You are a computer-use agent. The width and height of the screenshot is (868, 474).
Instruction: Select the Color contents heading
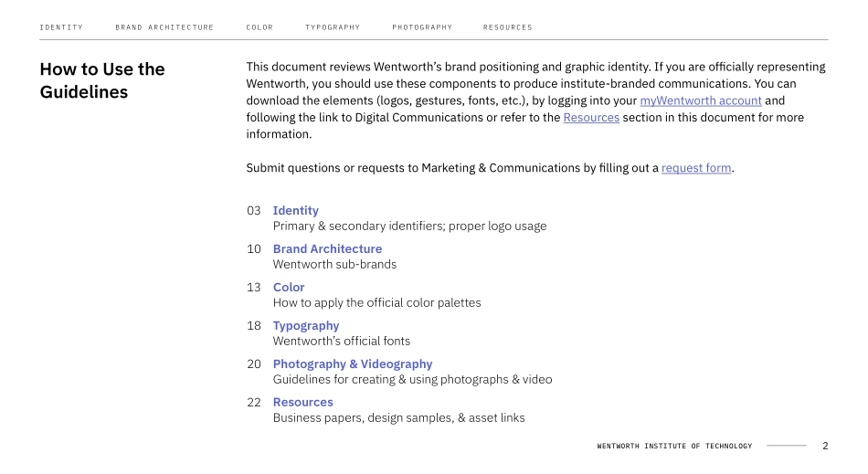click(x=289, y=288)
